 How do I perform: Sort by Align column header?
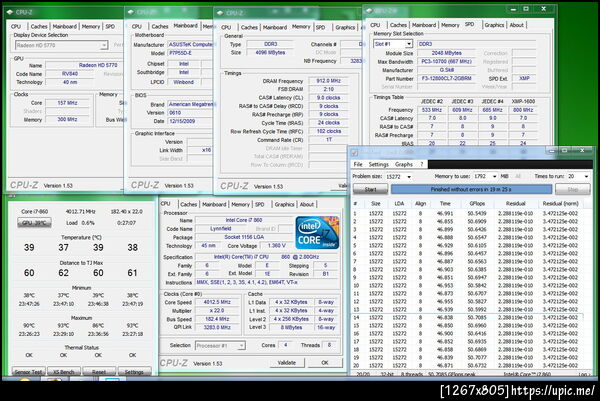point(420,204)
